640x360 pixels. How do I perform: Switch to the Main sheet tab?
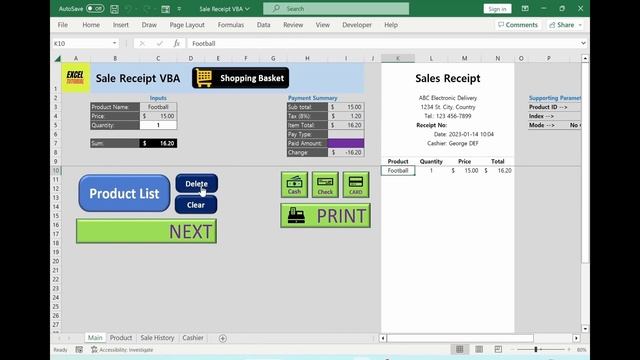[x=95, y=338]
